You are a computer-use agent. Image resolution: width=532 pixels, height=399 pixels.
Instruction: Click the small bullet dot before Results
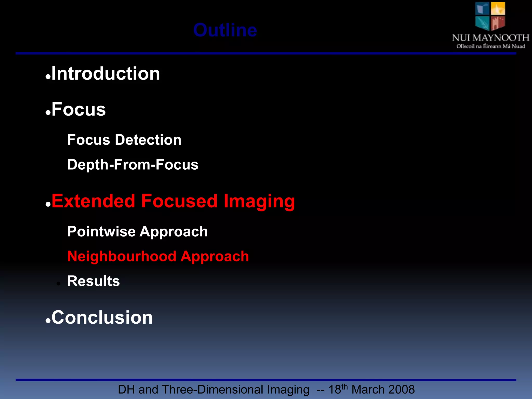[x=59, y=284]
